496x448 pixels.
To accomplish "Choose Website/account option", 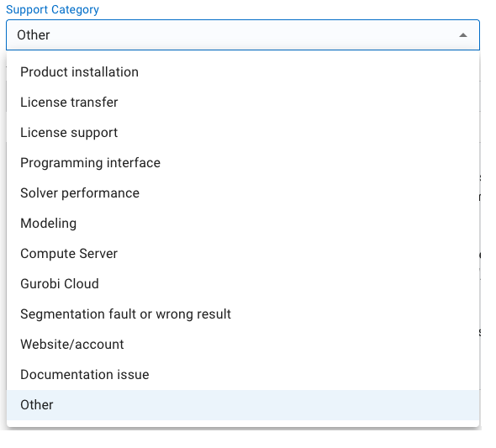I will (243, 345).
